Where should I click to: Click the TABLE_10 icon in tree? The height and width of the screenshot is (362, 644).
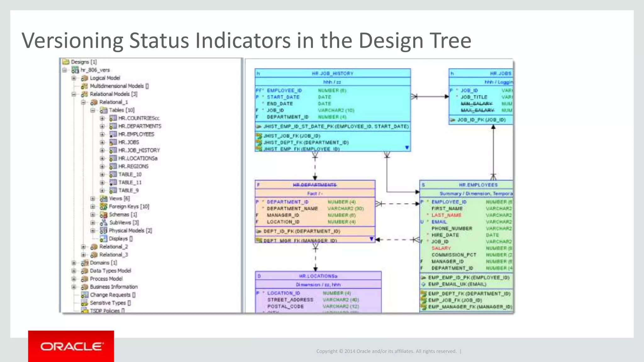click(x=113, y=174)
